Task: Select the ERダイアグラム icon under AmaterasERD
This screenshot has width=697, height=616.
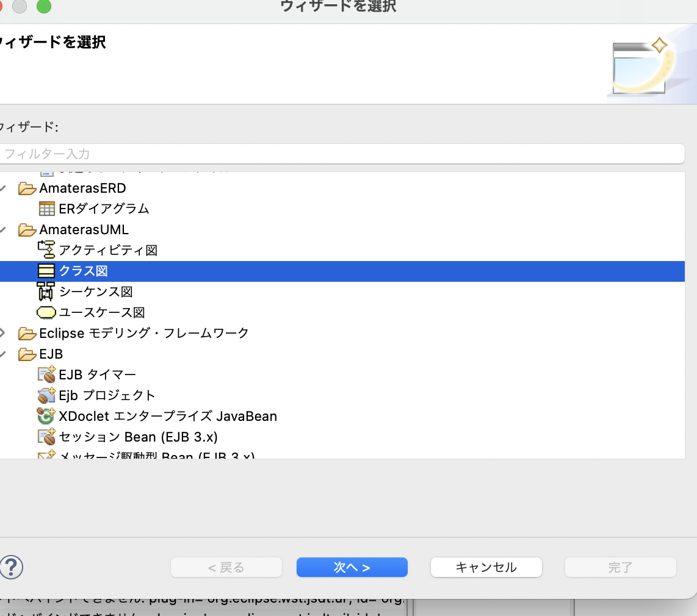Action: 46,208
